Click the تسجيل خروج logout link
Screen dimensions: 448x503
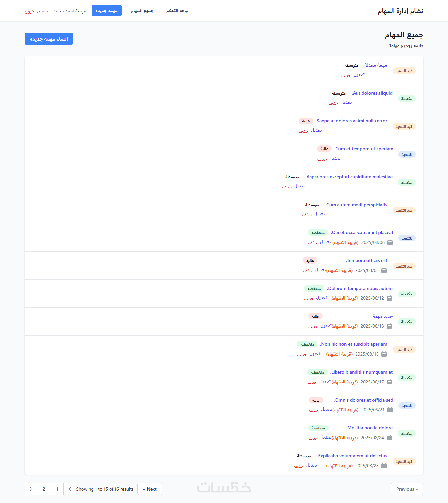36,11
